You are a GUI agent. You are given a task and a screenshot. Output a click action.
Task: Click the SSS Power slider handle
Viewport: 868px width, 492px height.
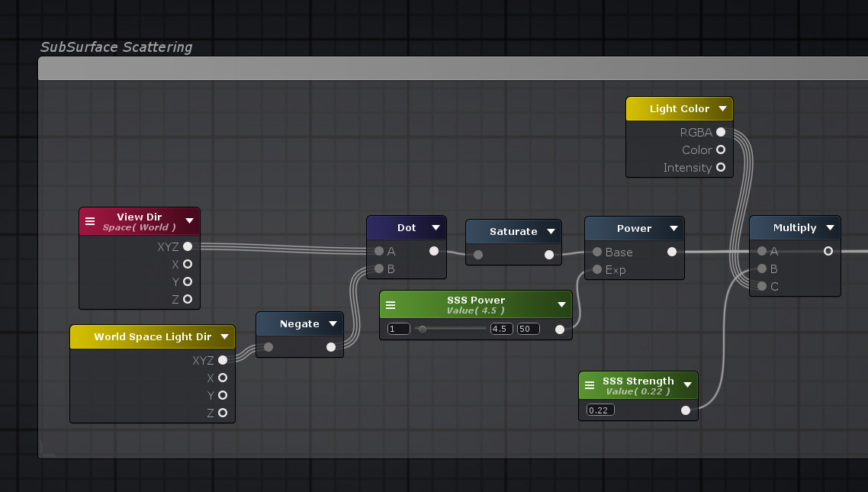click(x=423, y=330)
